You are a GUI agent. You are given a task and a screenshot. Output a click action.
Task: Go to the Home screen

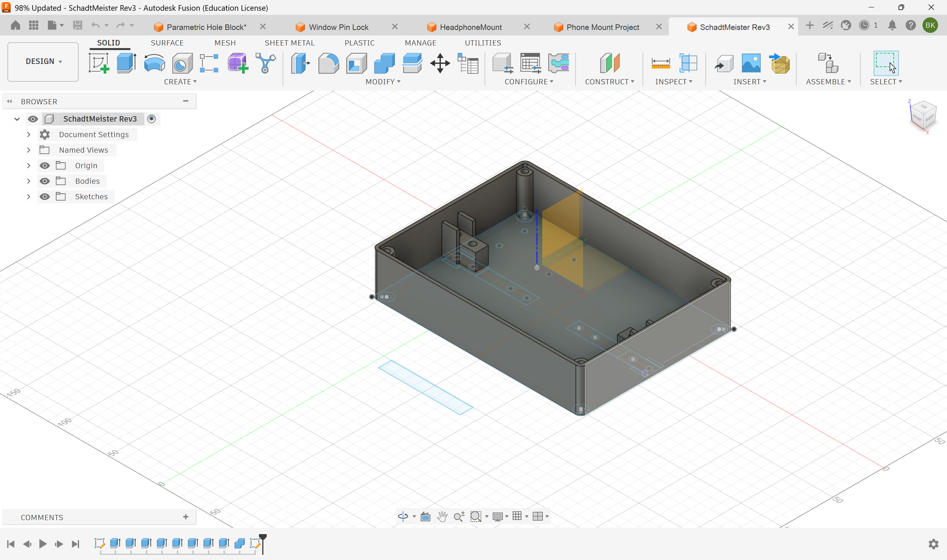[16, 25]
